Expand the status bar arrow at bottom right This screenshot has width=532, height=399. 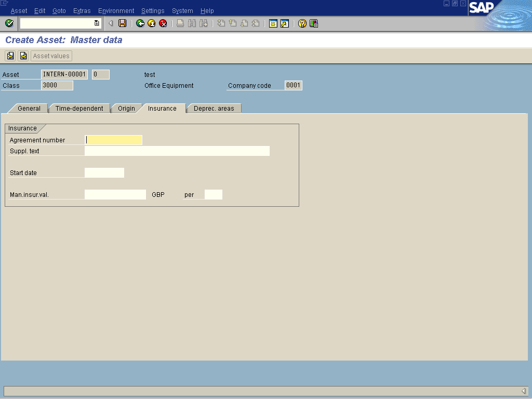pyautogui.click(x=524, y=391)
